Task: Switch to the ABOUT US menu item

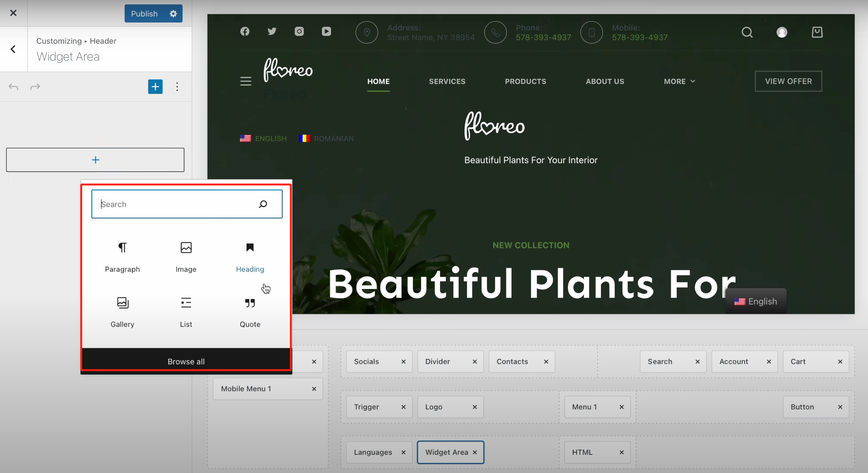Action: coord(604,81)
